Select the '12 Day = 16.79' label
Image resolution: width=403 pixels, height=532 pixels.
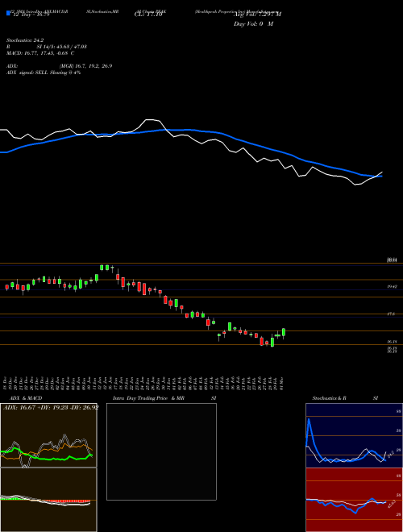(30, 15)
